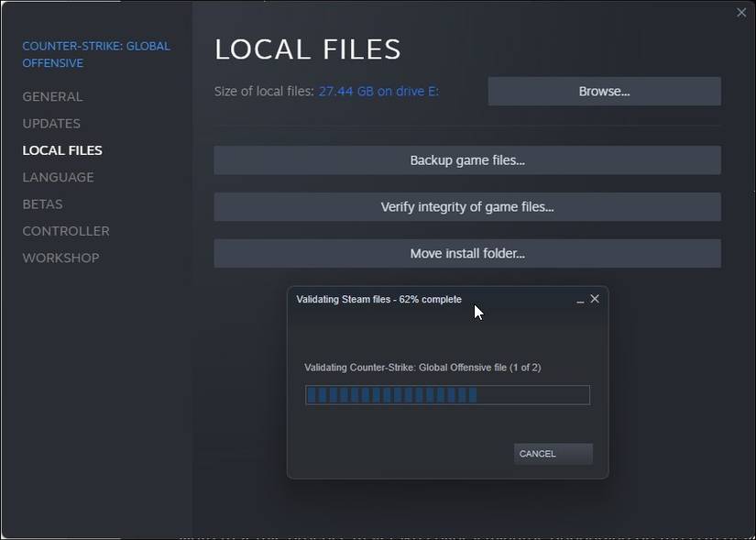
Task: Close the game properties window
Action: click(x=741, y=13)
